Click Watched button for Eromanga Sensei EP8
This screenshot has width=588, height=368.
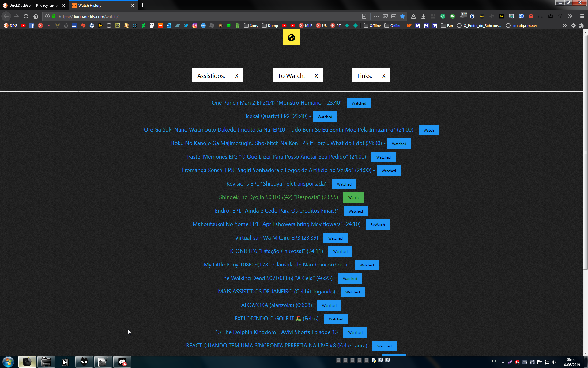389,171
